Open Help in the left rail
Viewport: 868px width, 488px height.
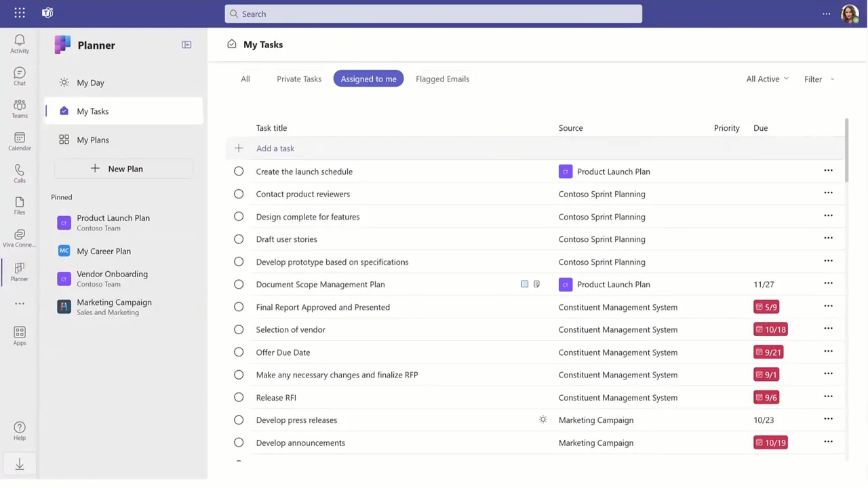pos(20,431)
